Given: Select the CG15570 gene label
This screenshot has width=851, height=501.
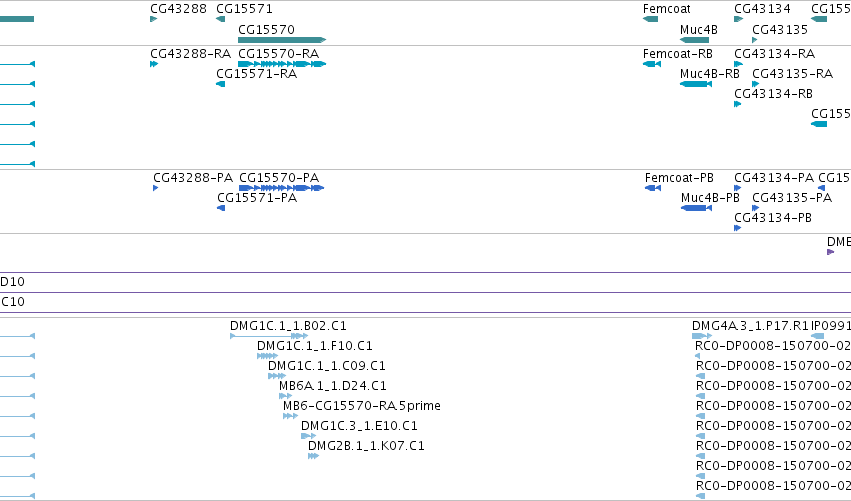Looking at the screenshot, I should click(x=266, y=29).
